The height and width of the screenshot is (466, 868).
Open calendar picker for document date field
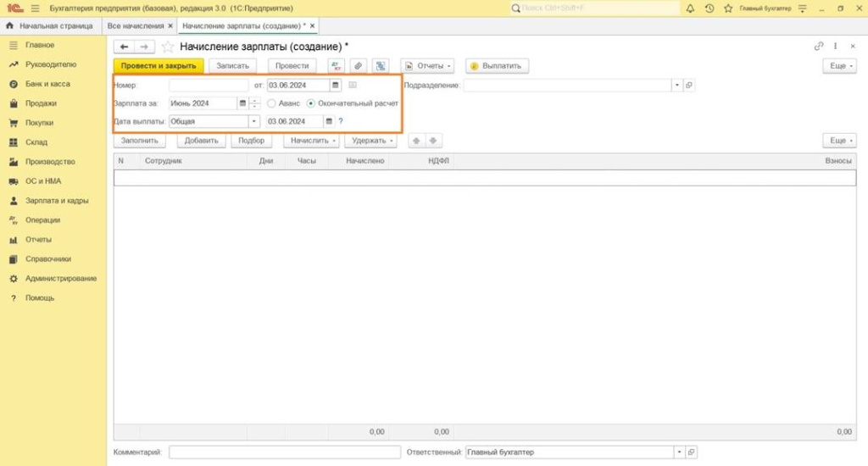pyautogui.click(x=336, y=85)
